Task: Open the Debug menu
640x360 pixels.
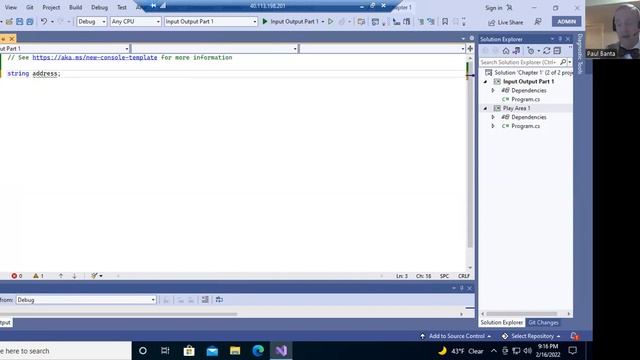Action: coord(99,7)
